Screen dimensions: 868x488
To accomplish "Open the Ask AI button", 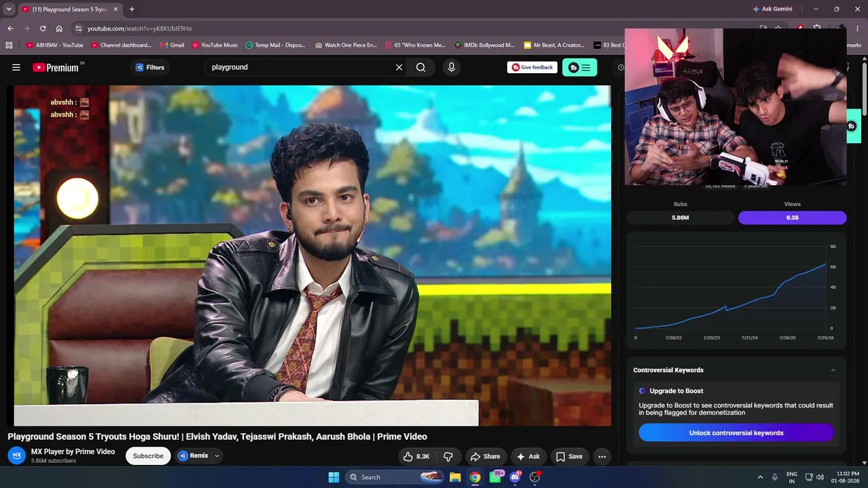I will [x=528, y=456].
